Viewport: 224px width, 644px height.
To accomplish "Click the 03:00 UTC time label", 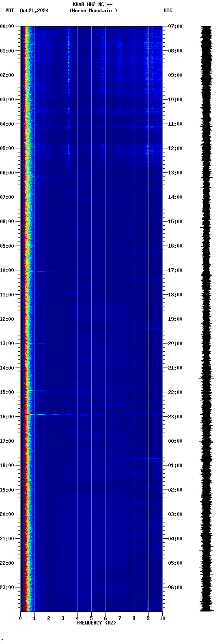I will (x=175, y=514).
